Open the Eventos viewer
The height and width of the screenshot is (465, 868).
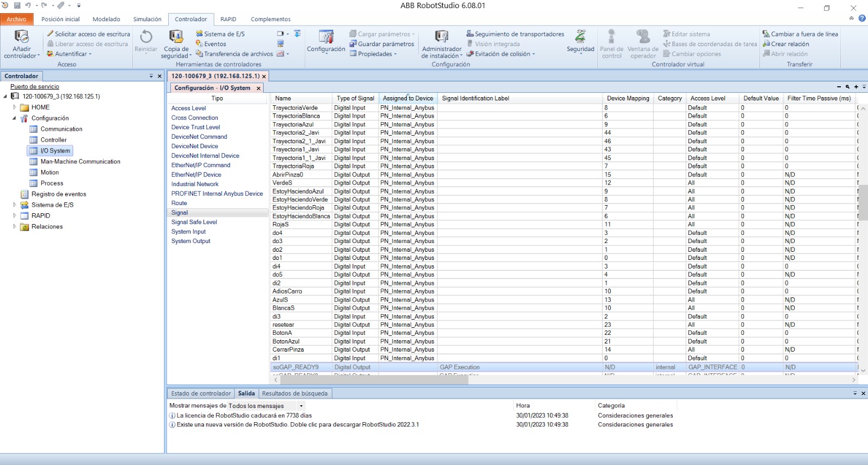(x=211, y=44)
